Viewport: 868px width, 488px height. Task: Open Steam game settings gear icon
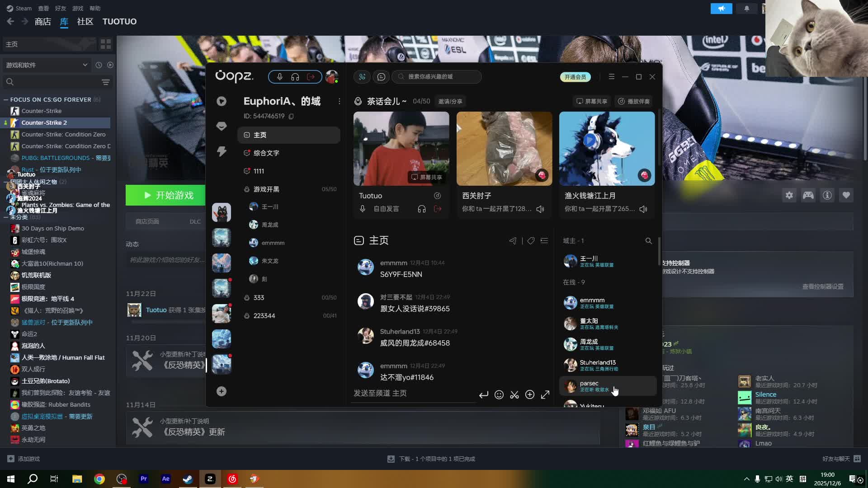click(x=789, y=195)
